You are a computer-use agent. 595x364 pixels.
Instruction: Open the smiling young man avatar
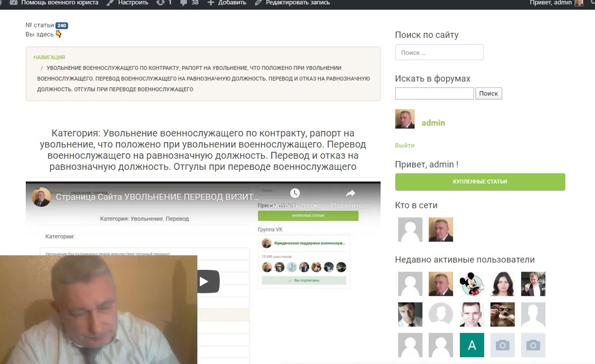[x=472, y=314]
